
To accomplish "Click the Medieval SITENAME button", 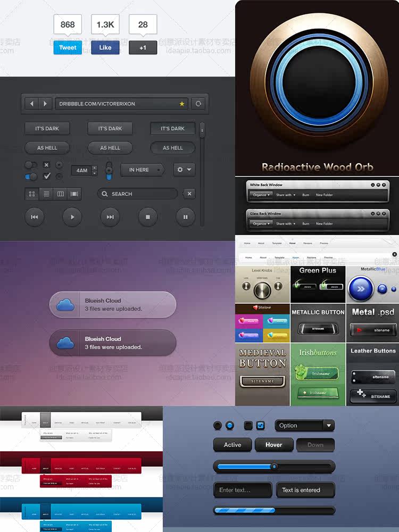I will [x=262, y=381].
